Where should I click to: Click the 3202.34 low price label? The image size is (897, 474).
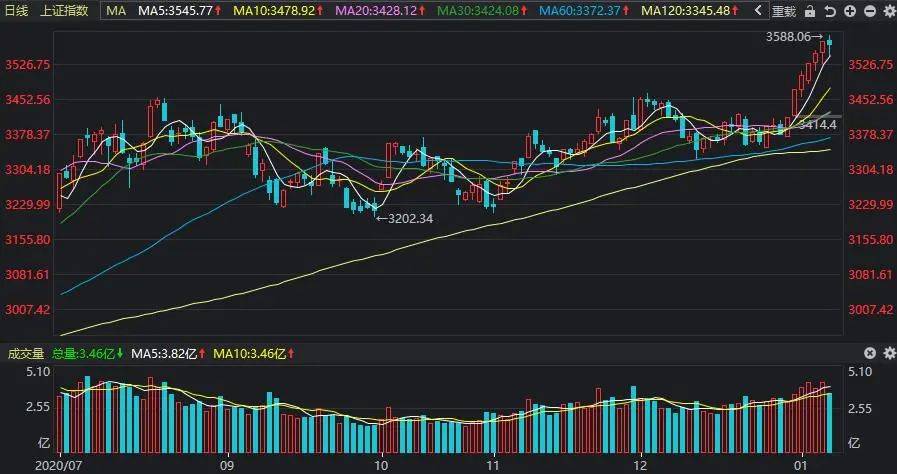click(x=409, y=218)
